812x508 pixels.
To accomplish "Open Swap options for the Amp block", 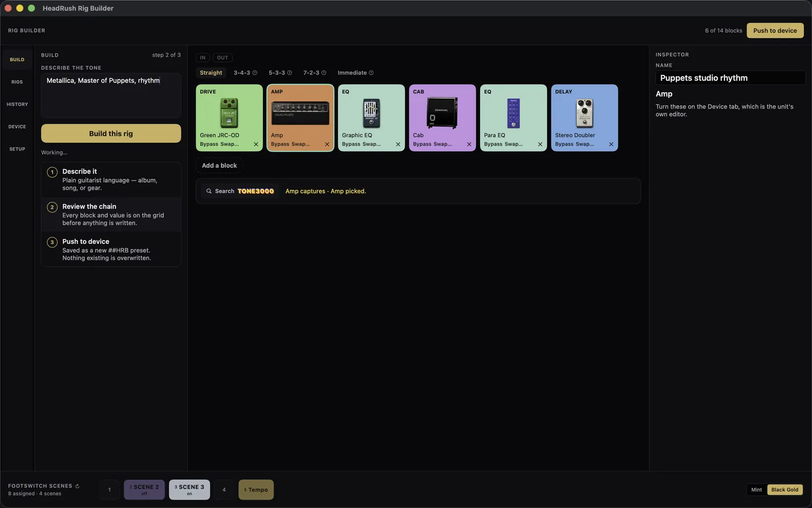I will [300, 144].
